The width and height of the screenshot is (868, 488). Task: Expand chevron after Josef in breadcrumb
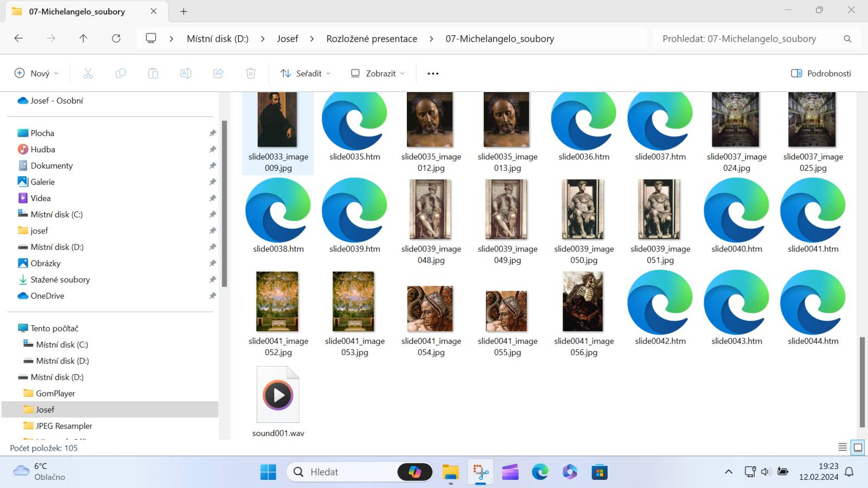coord(312,39)
